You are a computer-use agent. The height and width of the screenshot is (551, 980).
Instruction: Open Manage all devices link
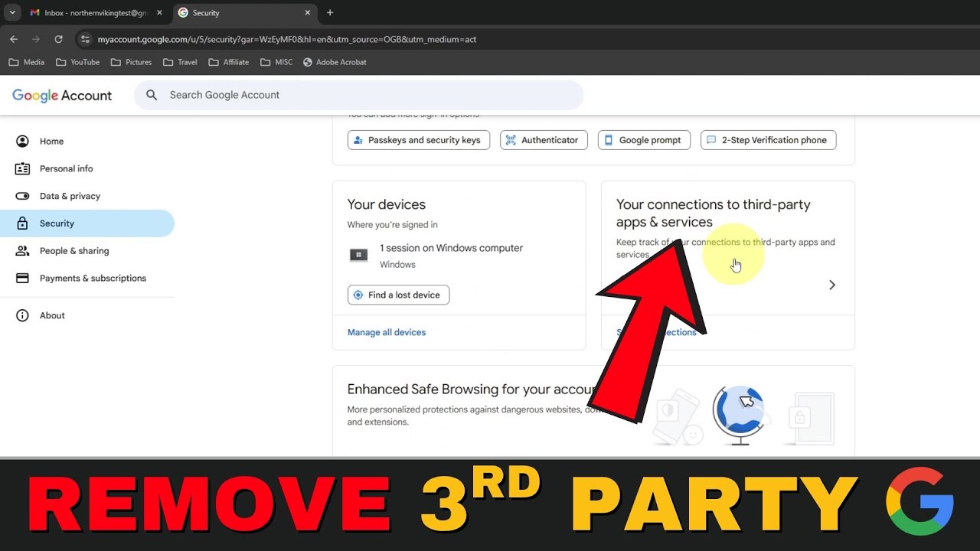point(387,332)
